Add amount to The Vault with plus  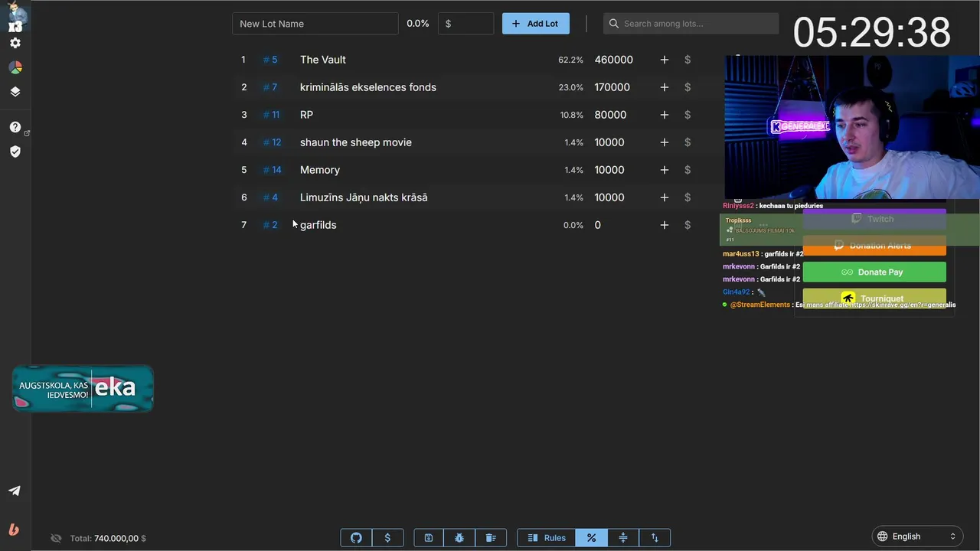pyautogui.click(x=665, y=60)
